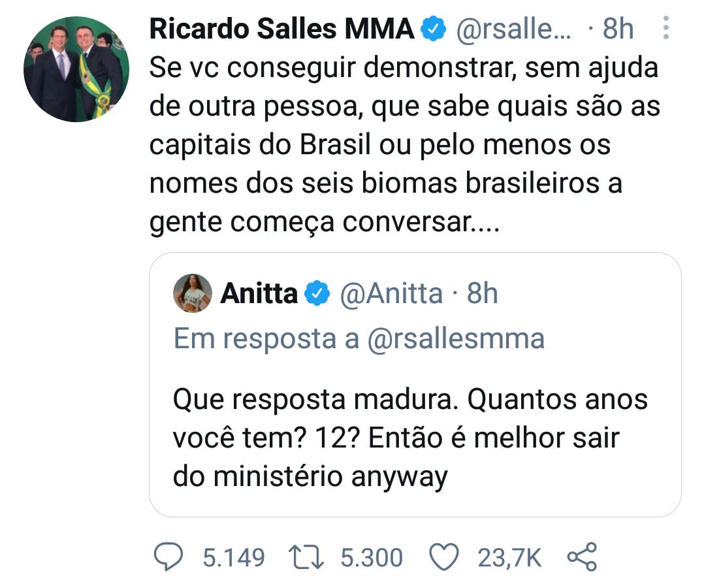This screenshot has height=588, width=704.
Task: Open the share icon
Action: coord(583,557)
